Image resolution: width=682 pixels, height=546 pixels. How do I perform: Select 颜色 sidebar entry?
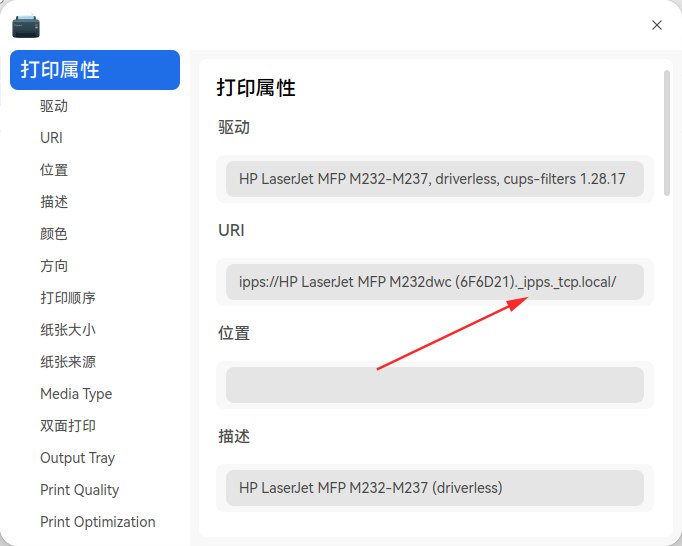pyautogui.click(x=54, y=234)
